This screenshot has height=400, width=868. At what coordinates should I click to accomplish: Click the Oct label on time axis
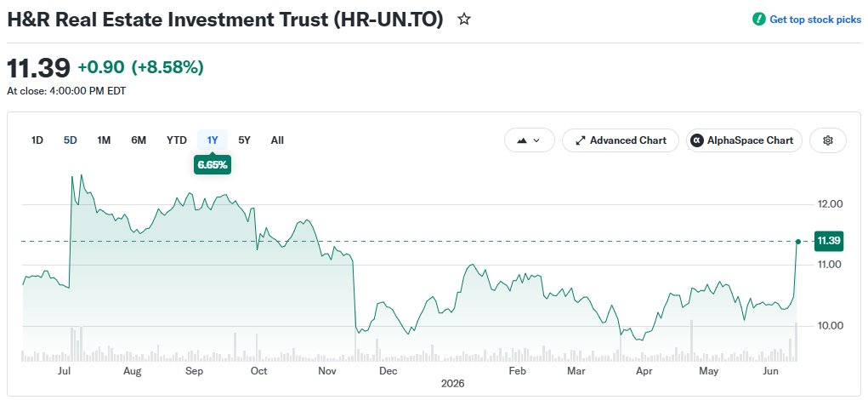tap(258, 370)
